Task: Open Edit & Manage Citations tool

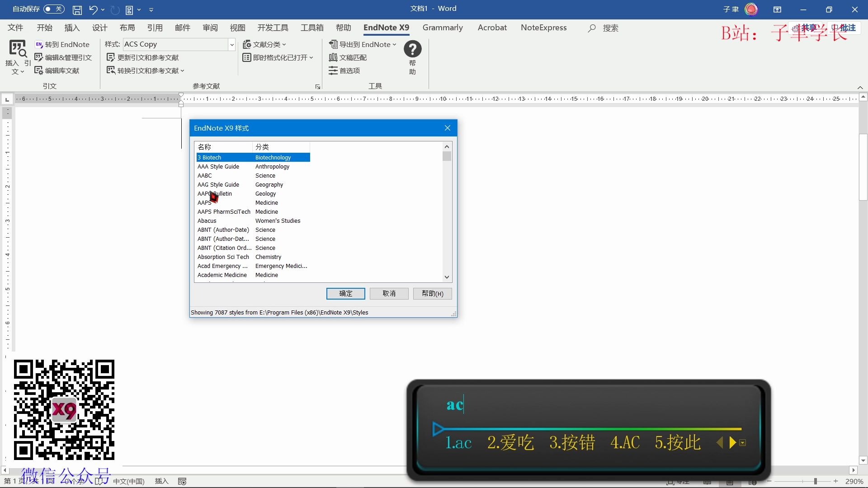Action: coord(63,57)
